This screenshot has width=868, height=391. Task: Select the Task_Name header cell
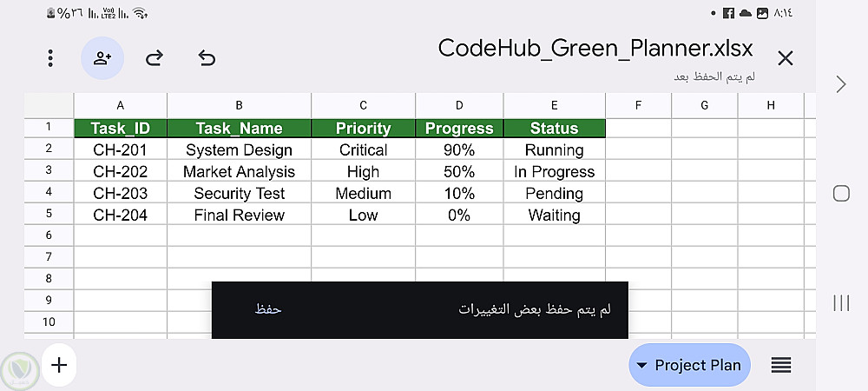(x=239, y=129)
